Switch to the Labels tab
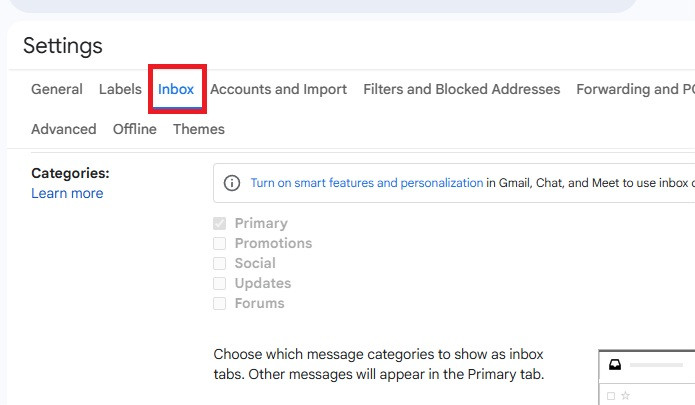The height and width of the screenshot is (405, 695). pyautogui.click(x=120, y=89)
